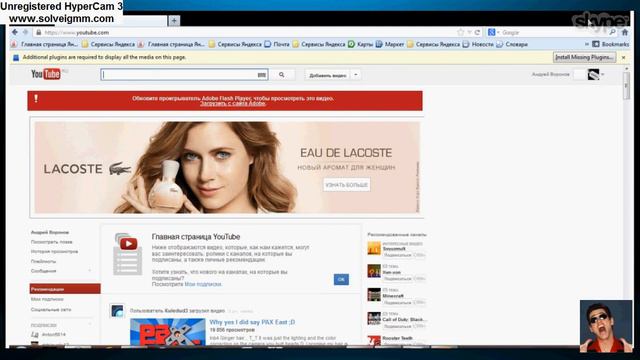Click the magnifier in Firefox search box
640x360 pixels.
click(x=612, y=32)
